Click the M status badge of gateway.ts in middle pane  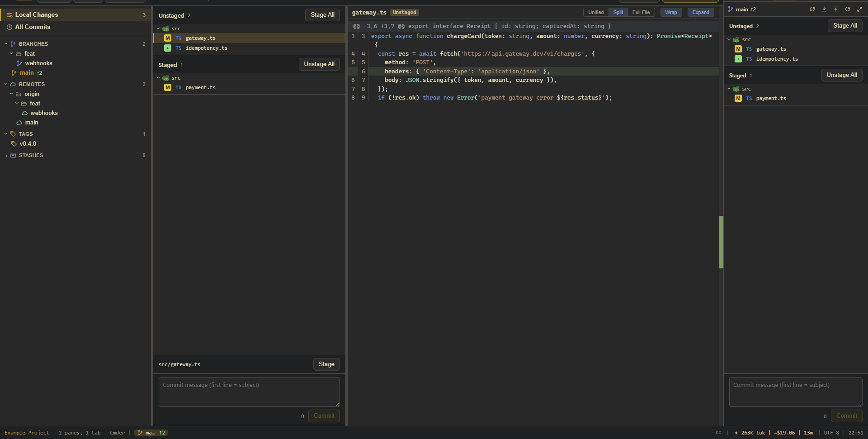tap(168, 38)
